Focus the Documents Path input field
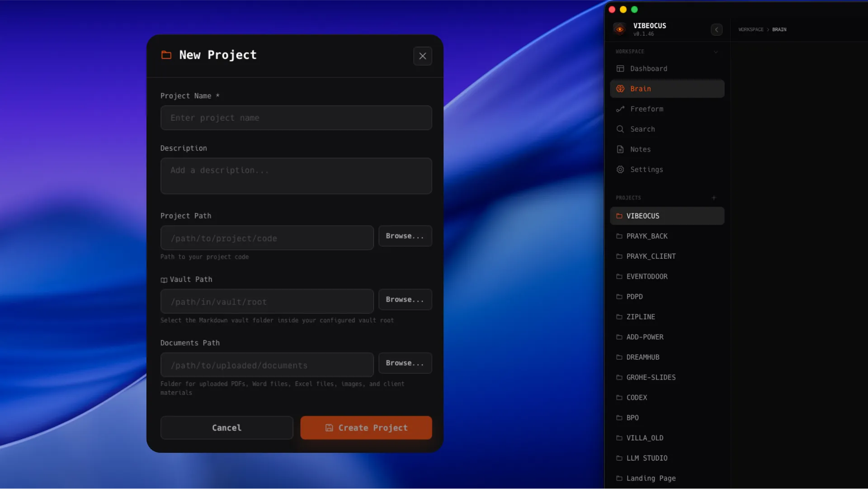868x489 pixels. pyautogui.click(x=267, y=365)
